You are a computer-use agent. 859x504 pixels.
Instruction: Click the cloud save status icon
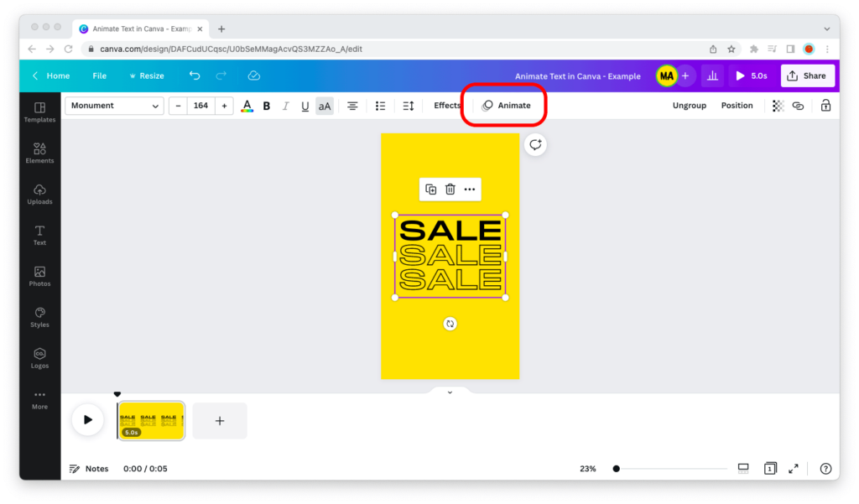pos(253,75)
